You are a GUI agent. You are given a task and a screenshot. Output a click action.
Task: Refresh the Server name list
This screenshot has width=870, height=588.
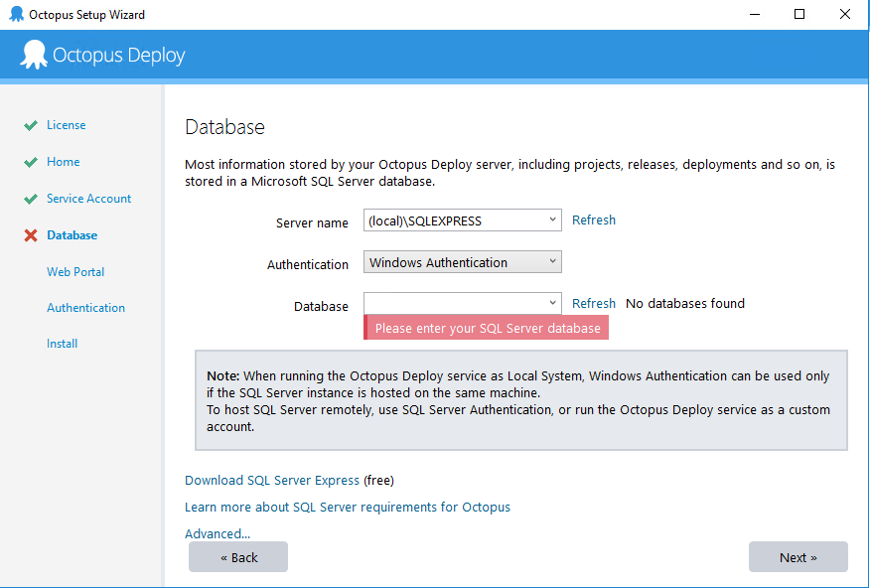[x=593, y=220]
